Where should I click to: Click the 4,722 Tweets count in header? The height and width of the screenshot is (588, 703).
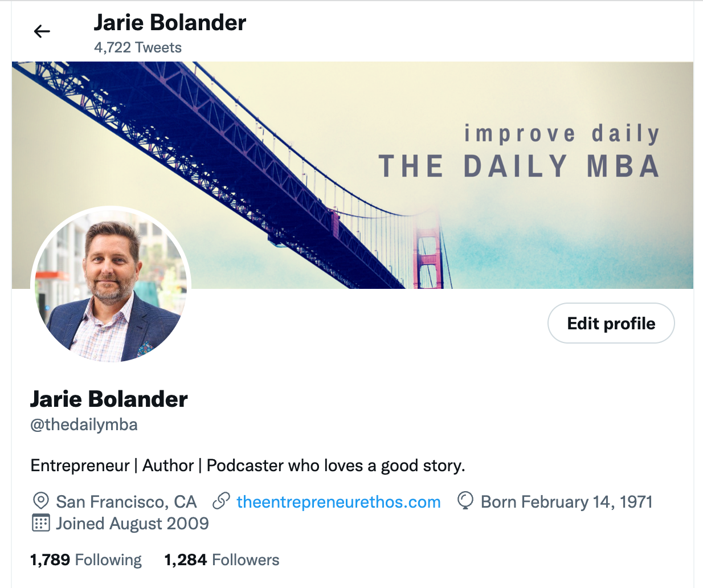[x=138, y=48]
